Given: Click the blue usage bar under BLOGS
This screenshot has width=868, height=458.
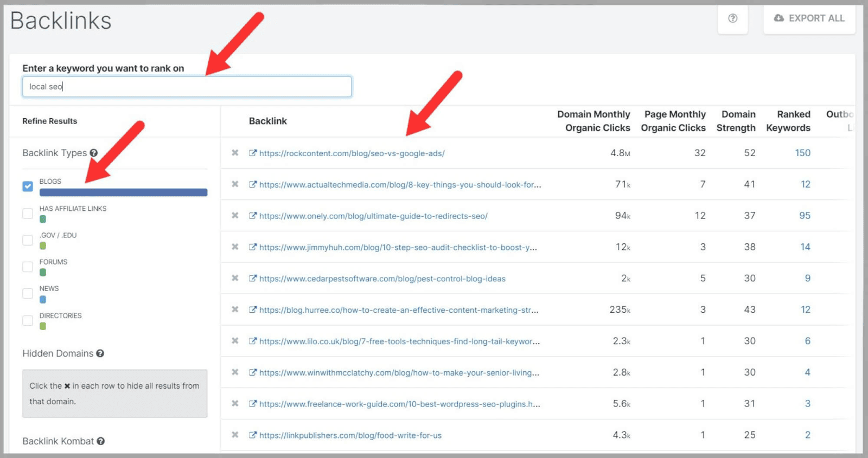Looking at the screenshot, I should pyautogui.click(x=123, y=192).
